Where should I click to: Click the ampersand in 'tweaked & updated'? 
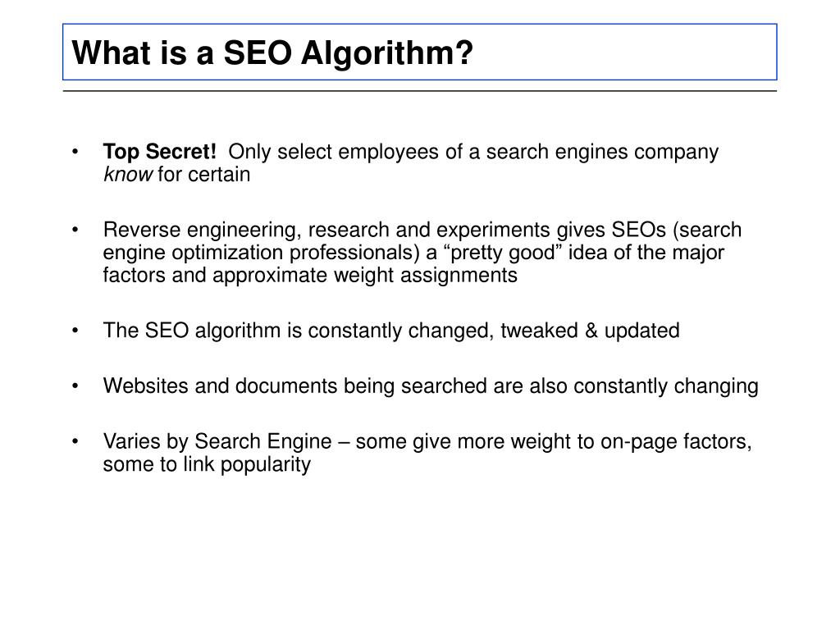point(591,331)
